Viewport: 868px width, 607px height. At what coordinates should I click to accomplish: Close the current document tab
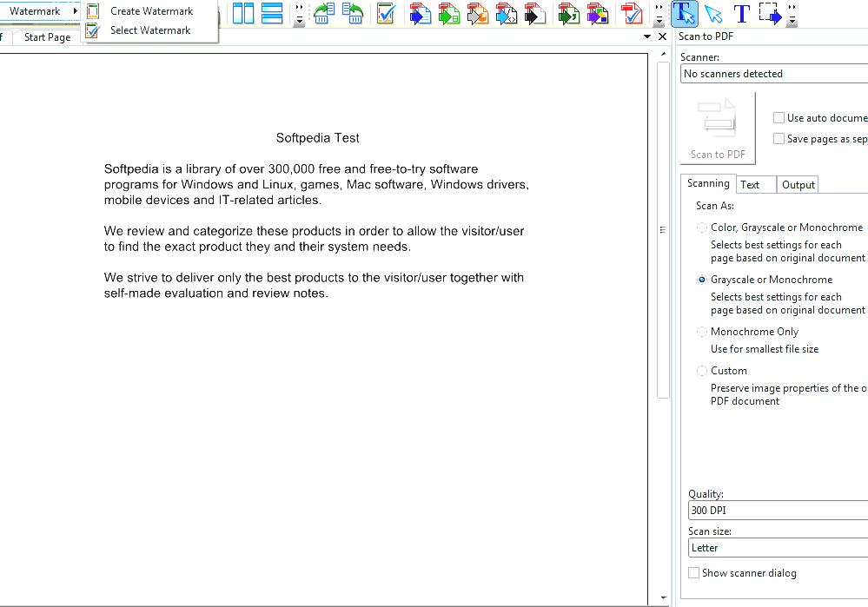coord(662,36)
